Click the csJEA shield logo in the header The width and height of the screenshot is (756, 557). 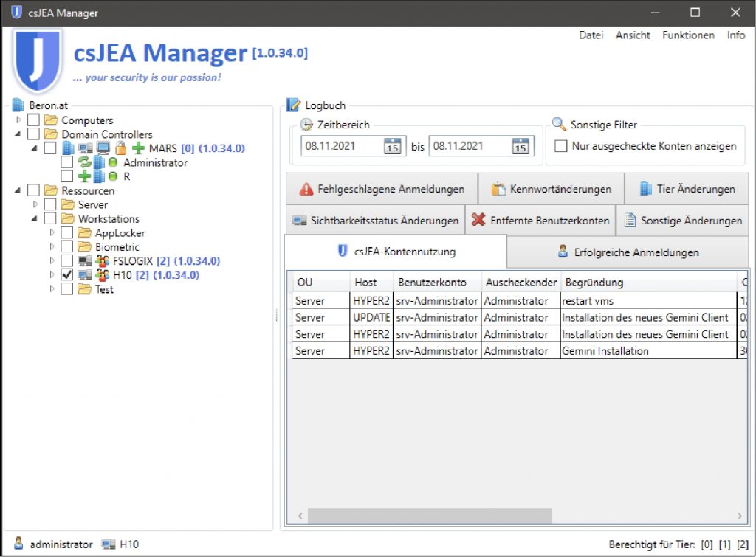point(38,60)
